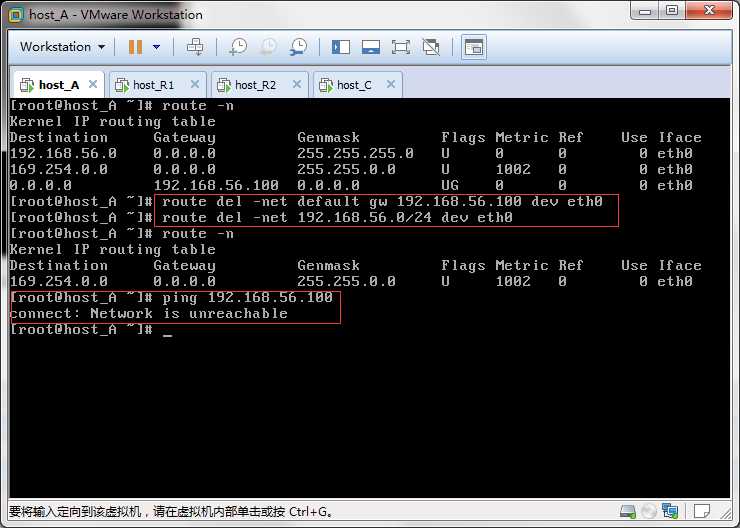
Task: Open the snapshot manager
Action: click(299, 47)
